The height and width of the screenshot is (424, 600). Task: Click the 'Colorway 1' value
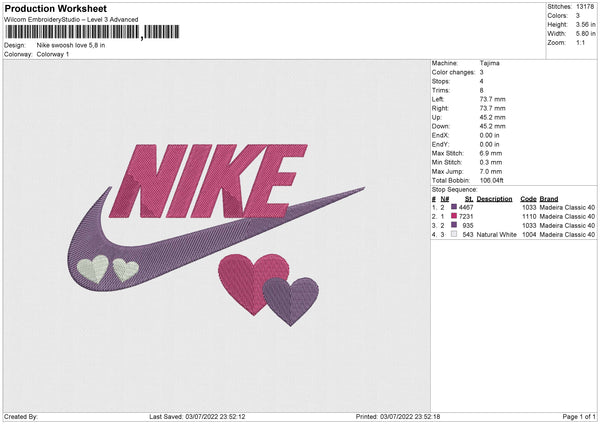(53, 54)
